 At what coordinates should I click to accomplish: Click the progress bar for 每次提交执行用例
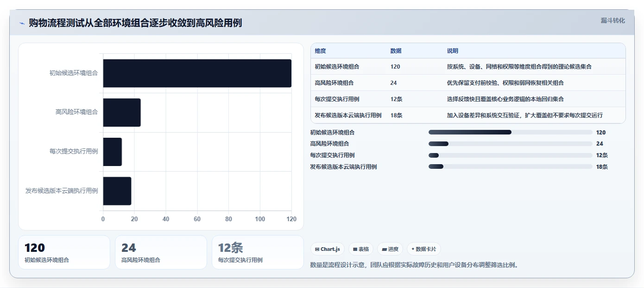511,155
